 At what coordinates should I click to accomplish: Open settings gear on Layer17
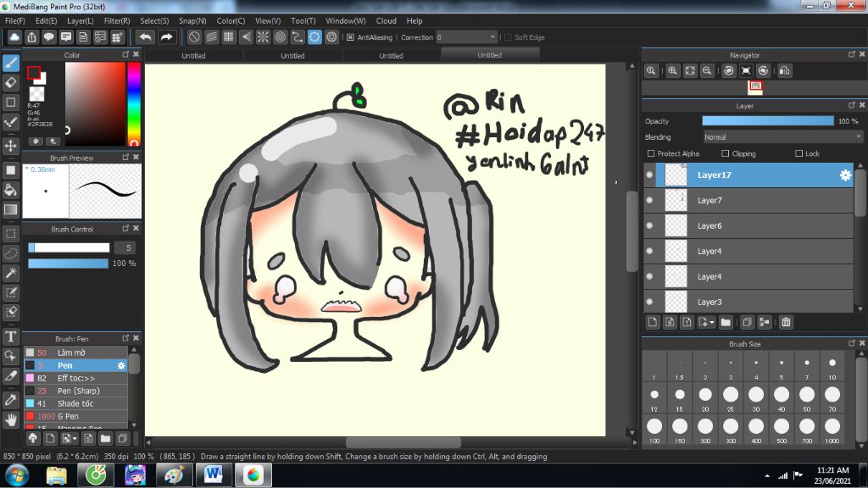[845, 175]
